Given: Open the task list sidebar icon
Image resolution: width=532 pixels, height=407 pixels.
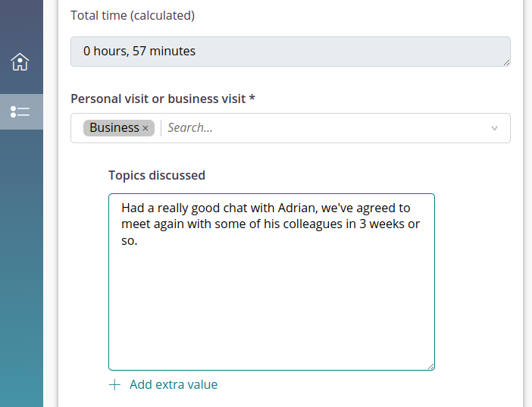Looking at the screenshot, I should [20, 111].
